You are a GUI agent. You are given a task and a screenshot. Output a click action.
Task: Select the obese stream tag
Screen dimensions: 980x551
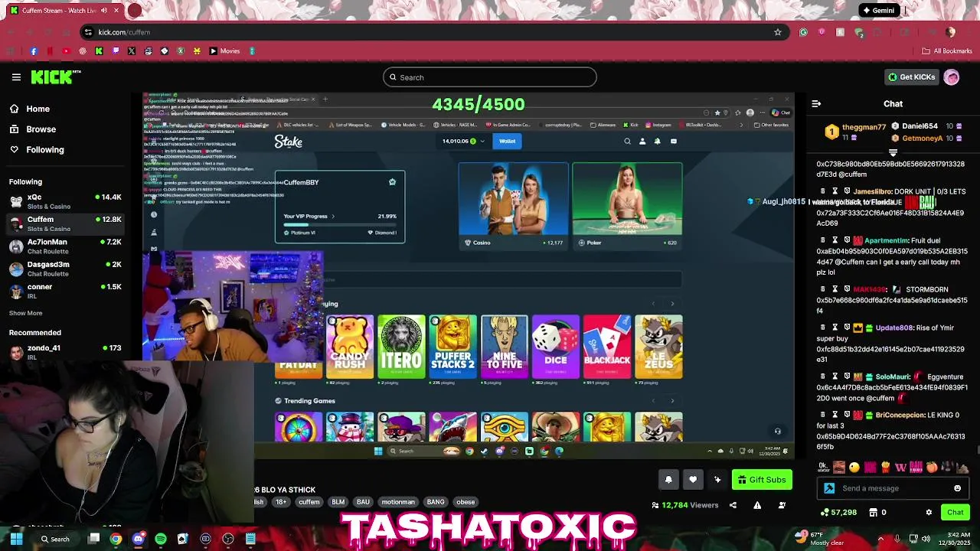tap(465, 502)
